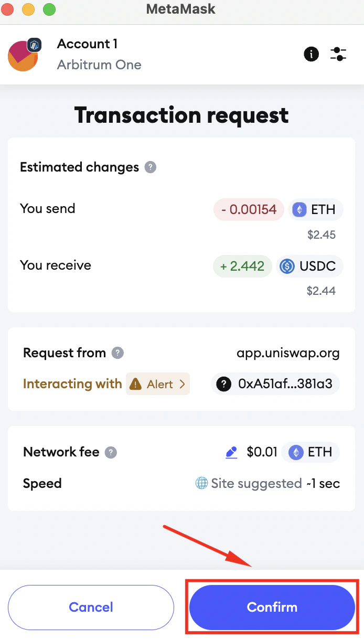Select the Arbitrum One network label

tap(99, 65)
